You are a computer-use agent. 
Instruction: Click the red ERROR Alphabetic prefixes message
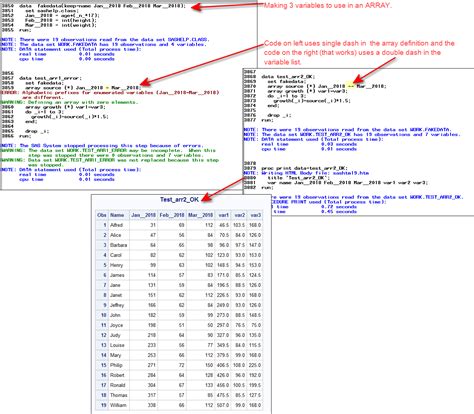tap(110, 95)
